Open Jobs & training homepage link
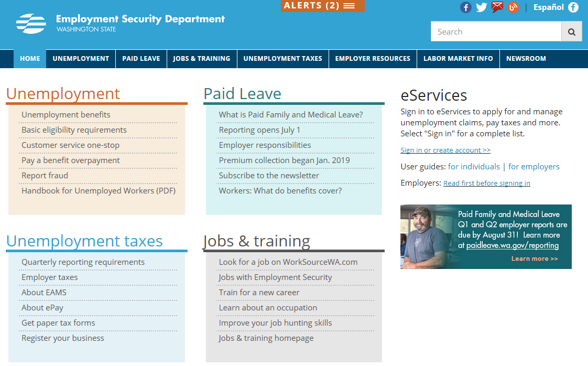This screenshot has height=366, width=588. click(x=266, y=338)
